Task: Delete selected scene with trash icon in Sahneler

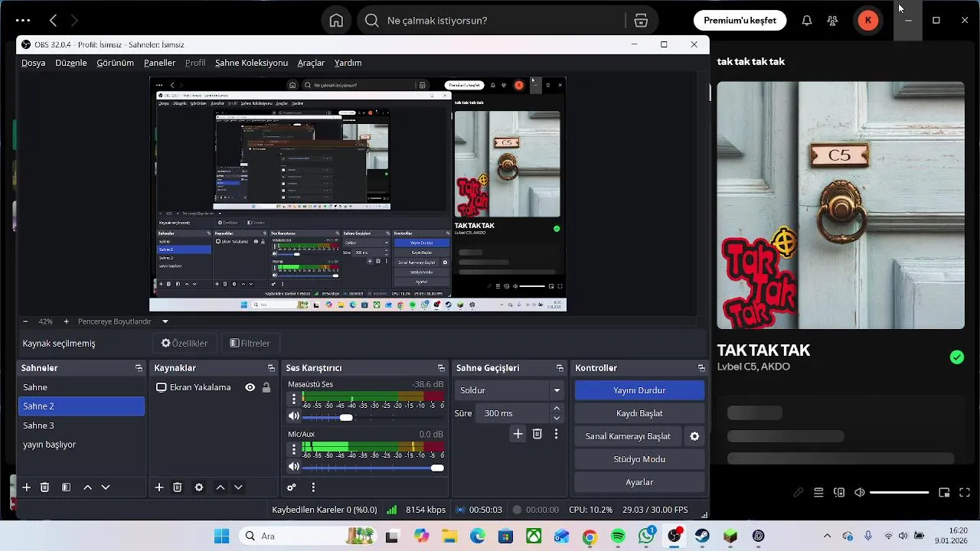Action: click(44, 487)
